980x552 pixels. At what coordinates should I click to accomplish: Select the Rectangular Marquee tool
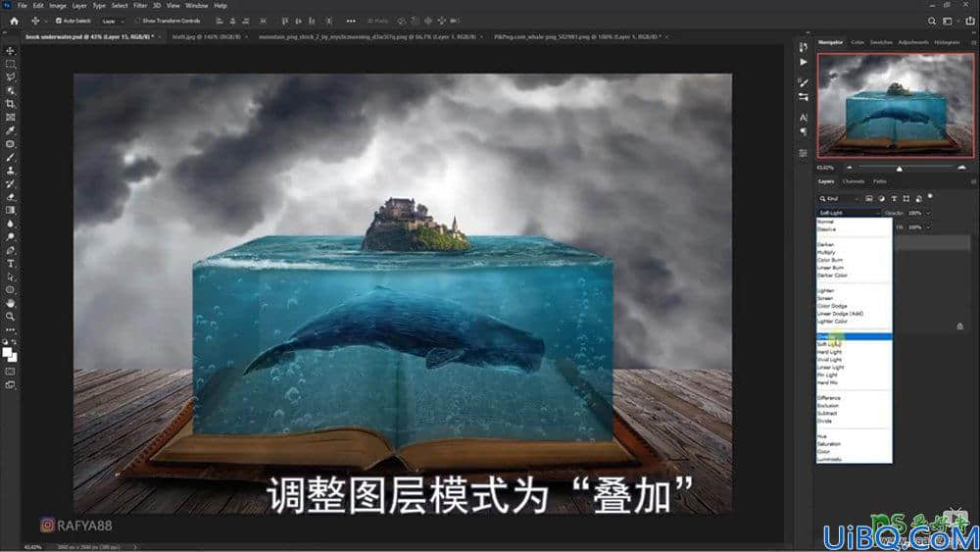tap(10, 64)
